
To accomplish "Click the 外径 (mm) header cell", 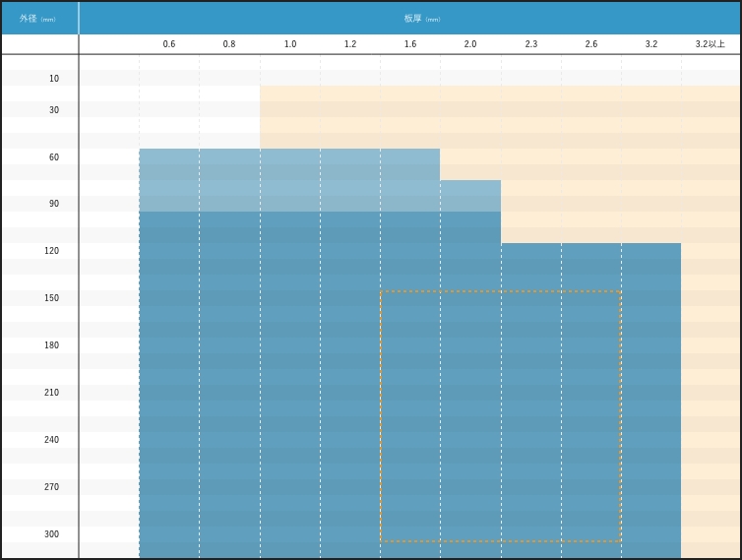I will (x=38, y=18).
